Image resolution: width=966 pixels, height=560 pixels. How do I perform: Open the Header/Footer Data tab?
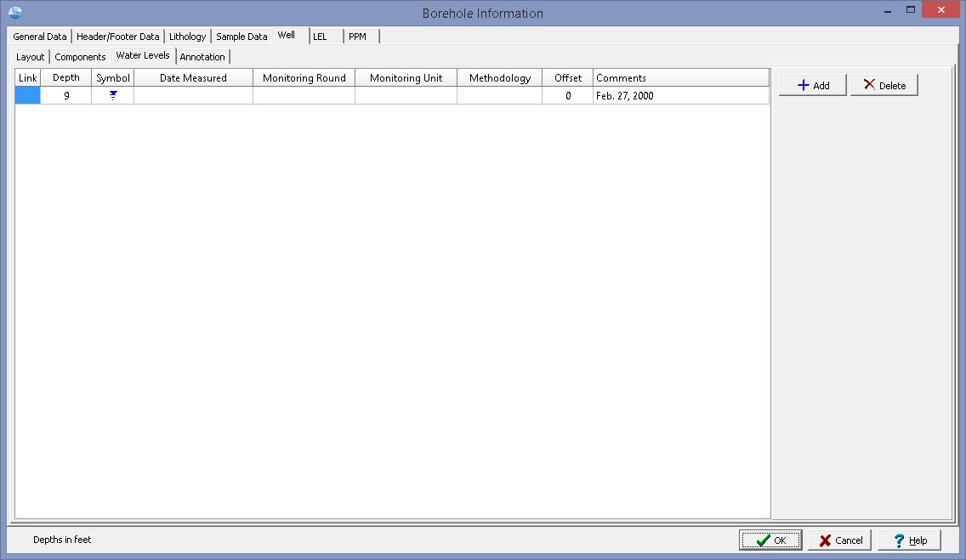pos(117,37)
